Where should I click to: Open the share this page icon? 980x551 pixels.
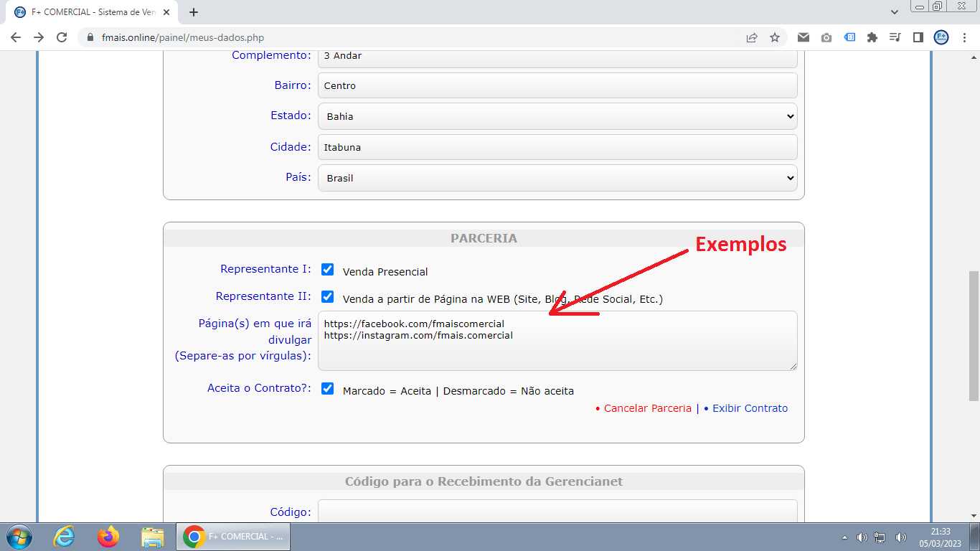tap(752, 37)
